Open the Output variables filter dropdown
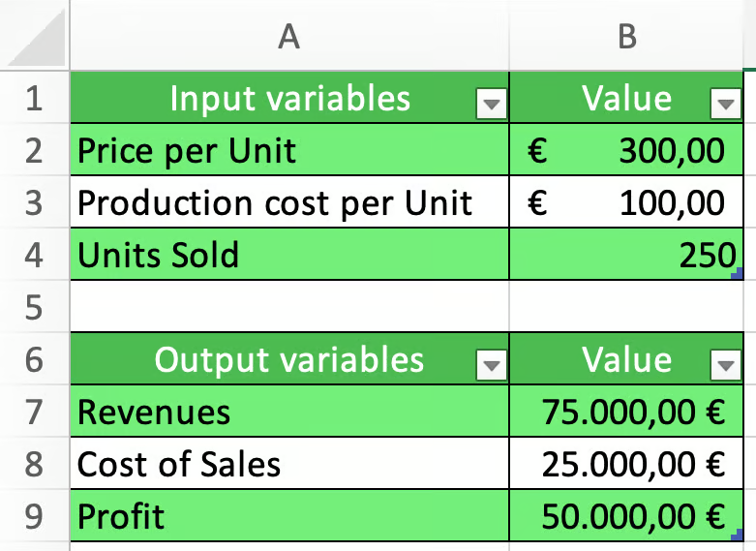This screenshot has height=551, width=756. click(493, 364)
